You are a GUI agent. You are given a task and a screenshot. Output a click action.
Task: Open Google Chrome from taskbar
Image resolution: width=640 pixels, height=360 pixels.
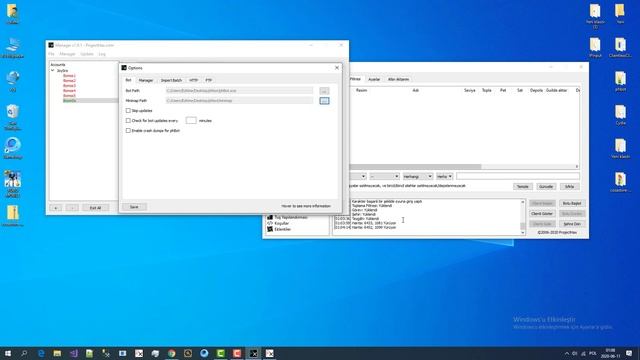[x=171, y=353]
